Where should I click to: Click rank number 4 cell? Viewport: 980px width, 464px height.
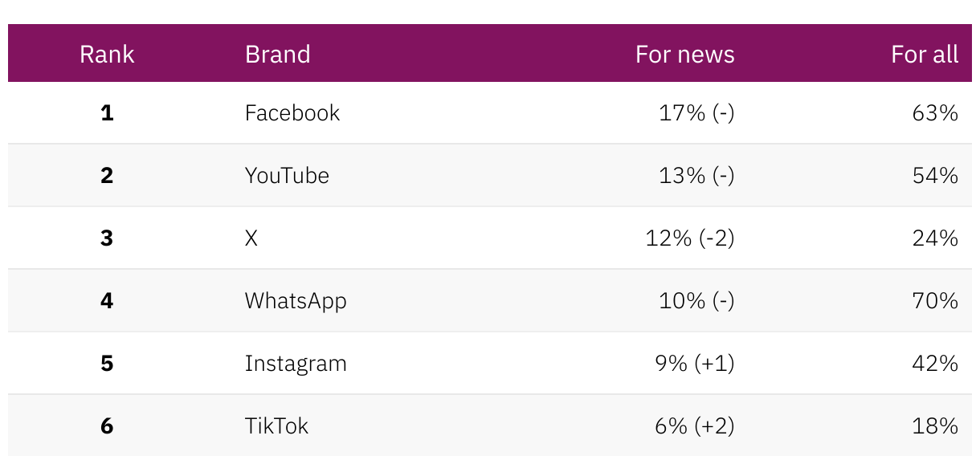click(107, 301)
